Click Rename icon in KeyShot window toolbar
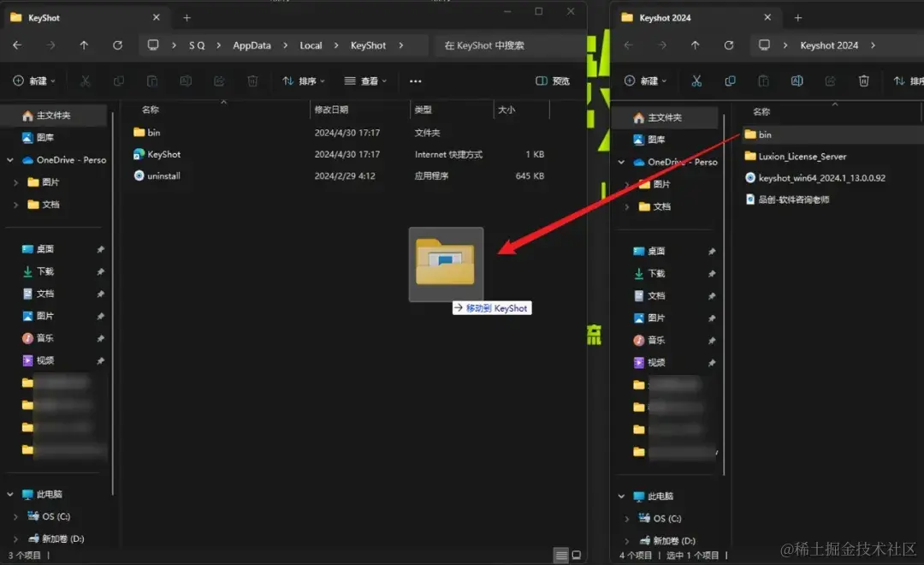The image size is (924, 565). 186,80
